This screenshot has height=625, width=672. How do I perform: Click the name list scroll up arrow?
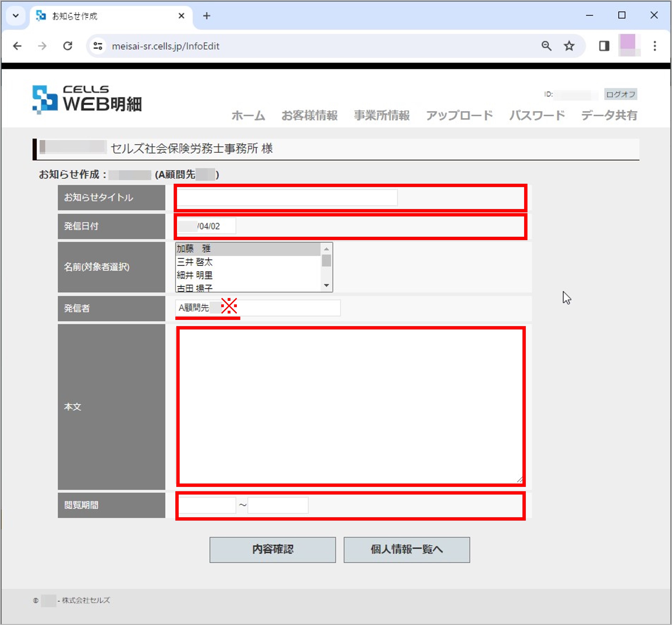(326, 249)
